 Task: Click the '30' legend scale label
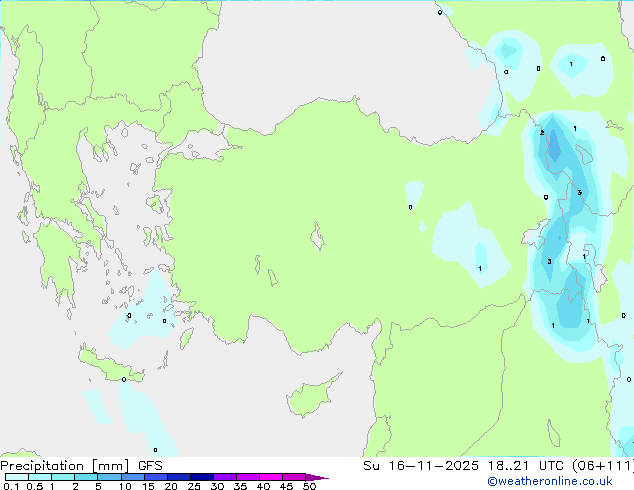[217, 486]
